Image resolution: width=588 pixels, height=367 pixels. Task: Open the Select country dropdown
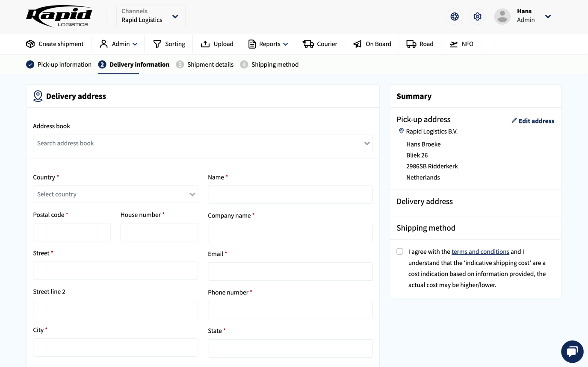(115, 194)
